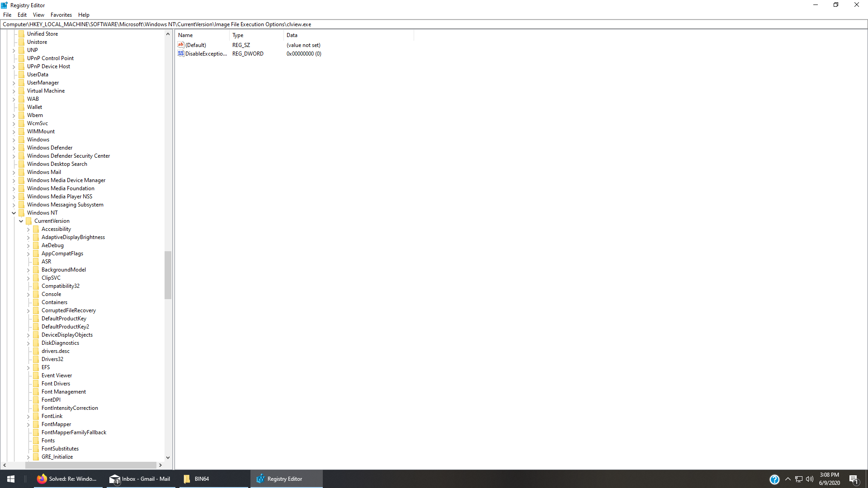
Task: Open the View menu
Action: tap(38, 15)
